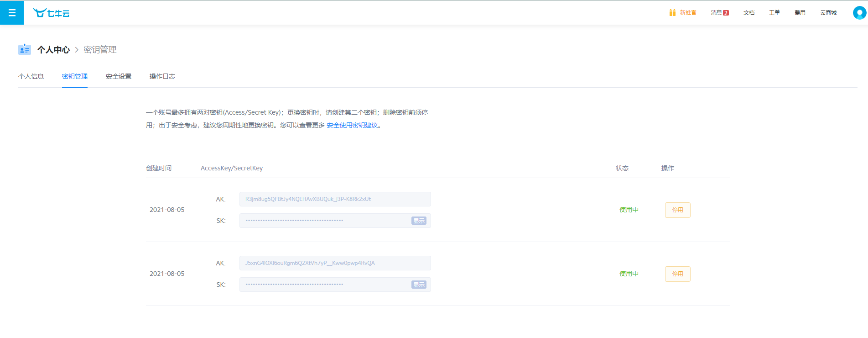Viewport: 868px width, 338px height.
Task: Switch to the 个人信息 tab
Action: (31, 76)
